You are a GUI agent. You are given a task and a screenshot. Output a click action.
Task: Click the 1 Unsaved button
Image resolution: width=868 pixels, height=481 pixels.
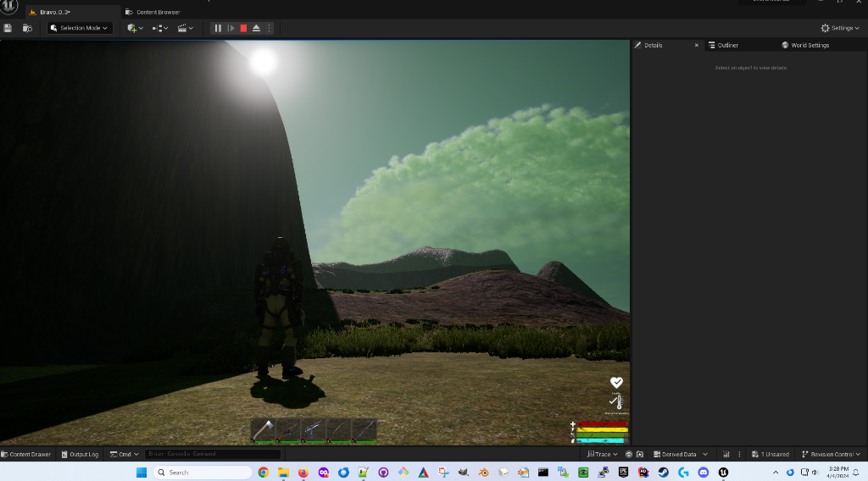pos(770,454)
